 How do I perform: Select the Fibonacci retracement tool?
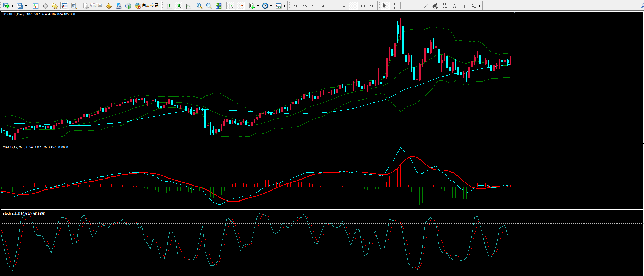[445, 6]
